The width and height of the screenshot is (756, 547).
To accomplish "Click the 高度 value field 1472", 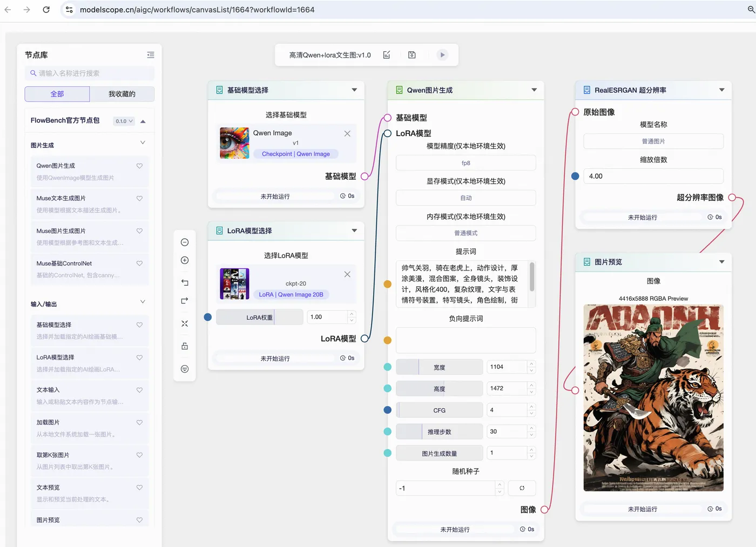I will click(x=507, y=388).
